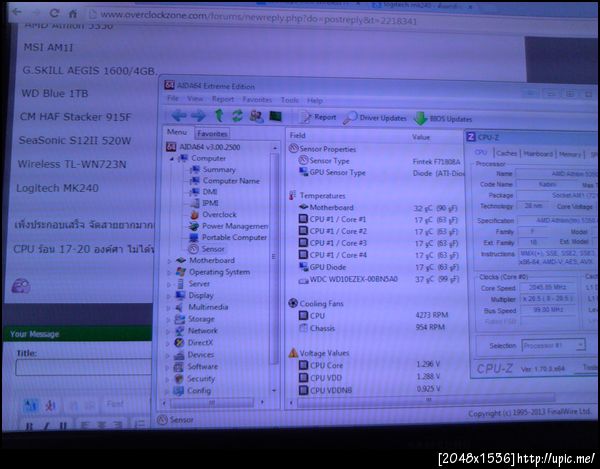Select the Sensor tree item
Screen dimensions: 600x469
pos(207,249)
